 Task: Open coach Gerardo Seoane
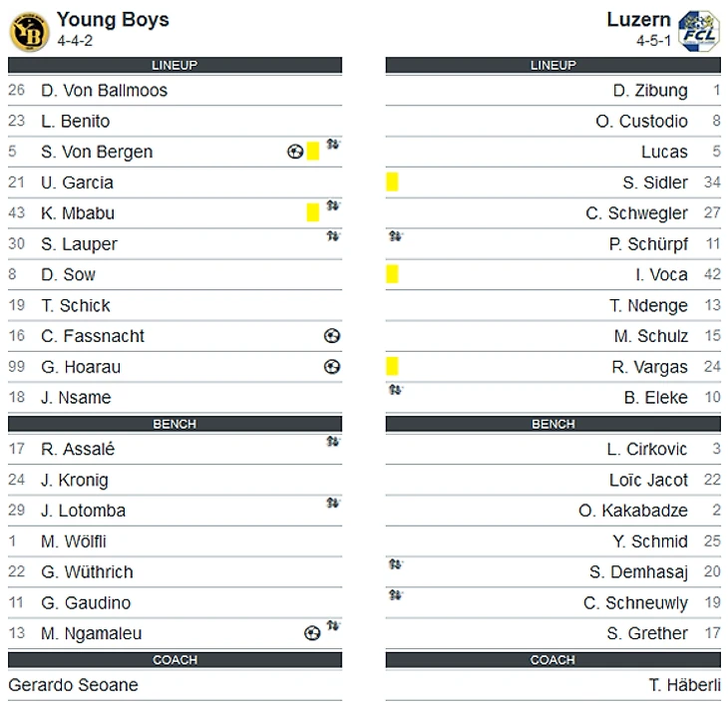tap(74, 685)
